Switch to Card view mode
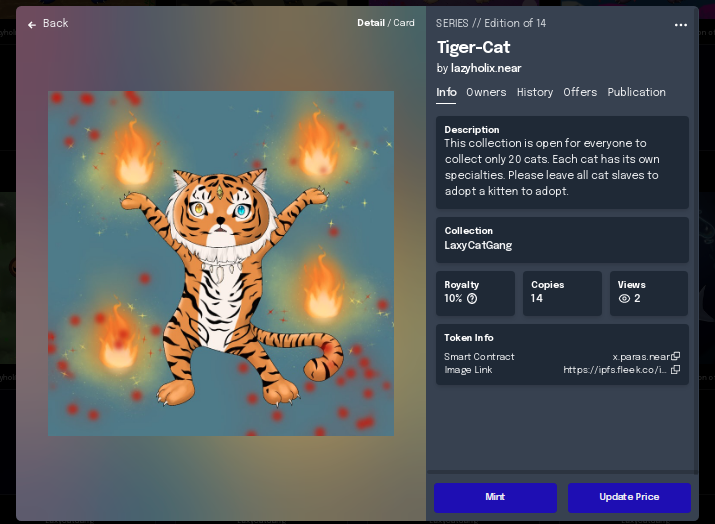The height and width of the screenshot is (524, 715). [x=404, y=23]
